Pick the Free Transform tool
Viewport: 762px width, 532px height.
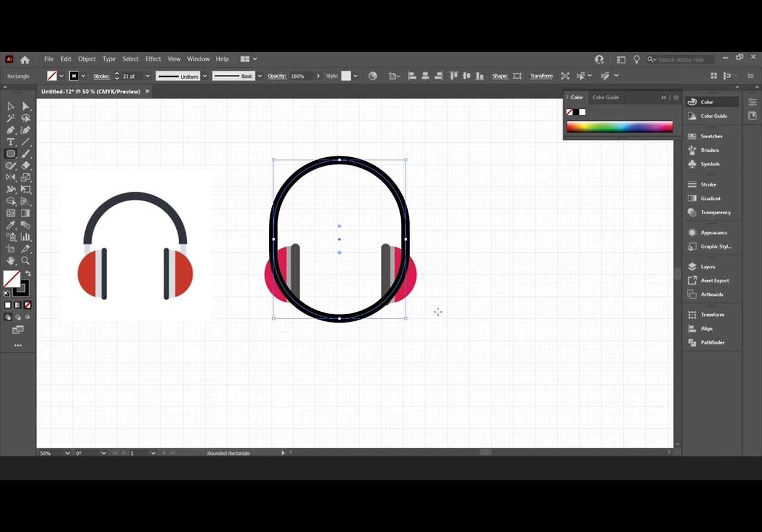[x=26, y=189]
